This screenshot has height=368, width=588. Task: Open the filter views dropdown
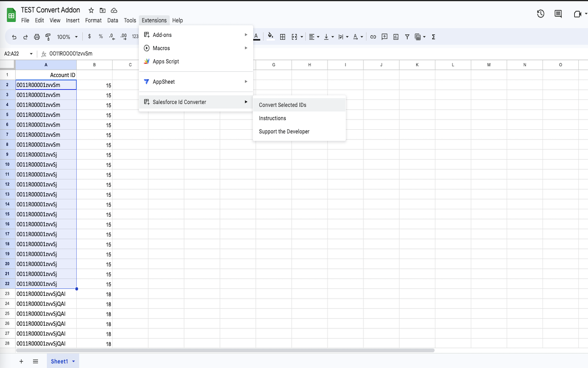point(420,37)
